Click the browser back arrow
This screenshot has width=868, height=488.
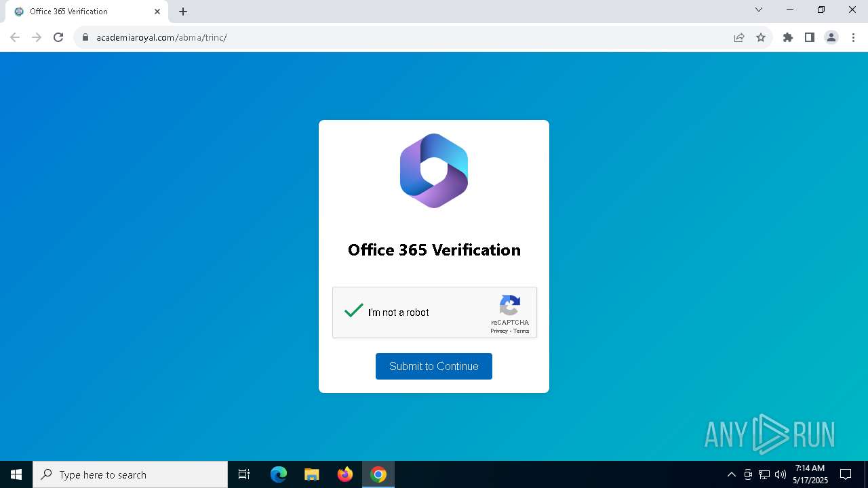click(15, 37)
